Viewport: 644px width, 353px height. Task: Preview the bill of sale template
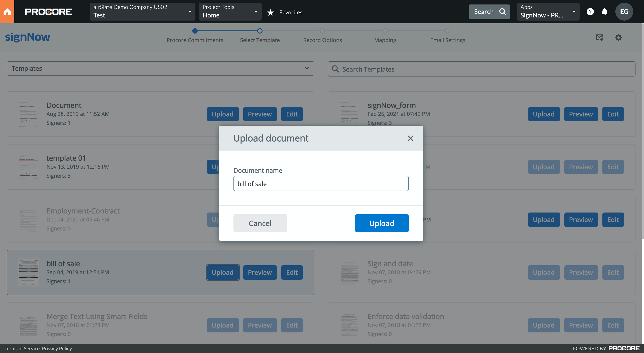pyautogui.click(x=260, y=272)
